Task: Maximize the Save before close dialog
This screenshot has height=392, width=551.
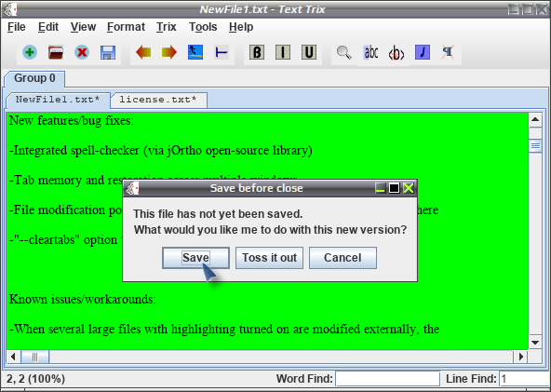Action: [x=395, y=188]
